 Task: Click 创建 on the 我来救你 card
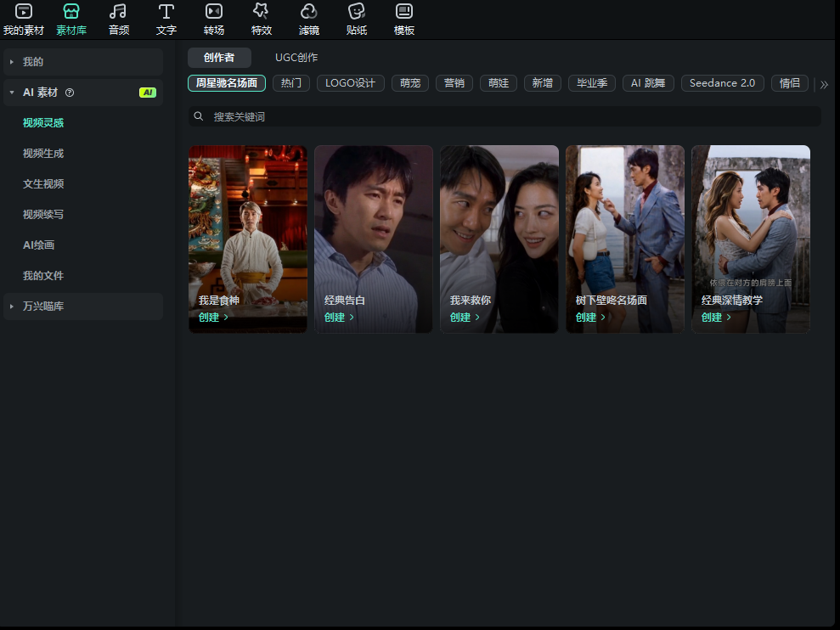coord(465,318)
